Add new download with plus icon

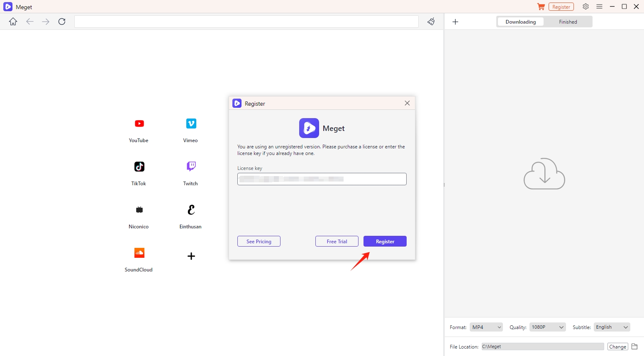tap(455, 22)
